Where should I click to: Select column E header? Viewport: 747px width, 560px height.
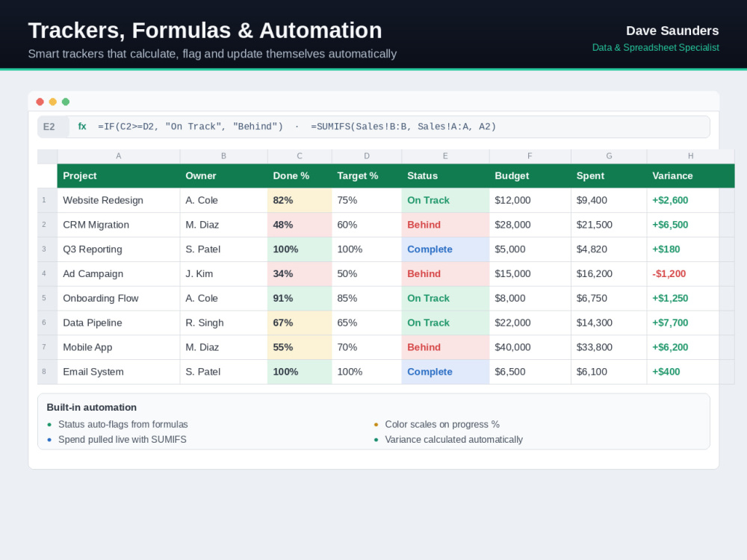445,156
